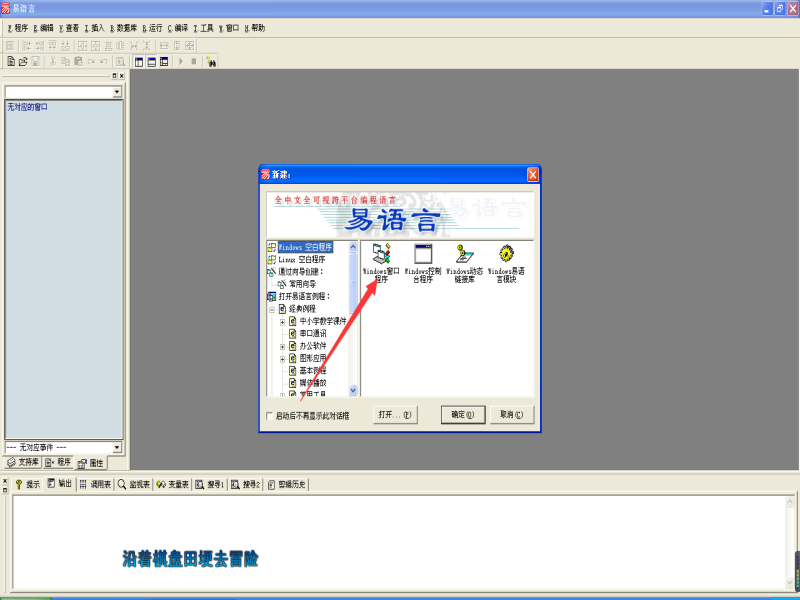800x600 pixels.
Task: Switch to the 属性 tab
Action: point(91,463)
